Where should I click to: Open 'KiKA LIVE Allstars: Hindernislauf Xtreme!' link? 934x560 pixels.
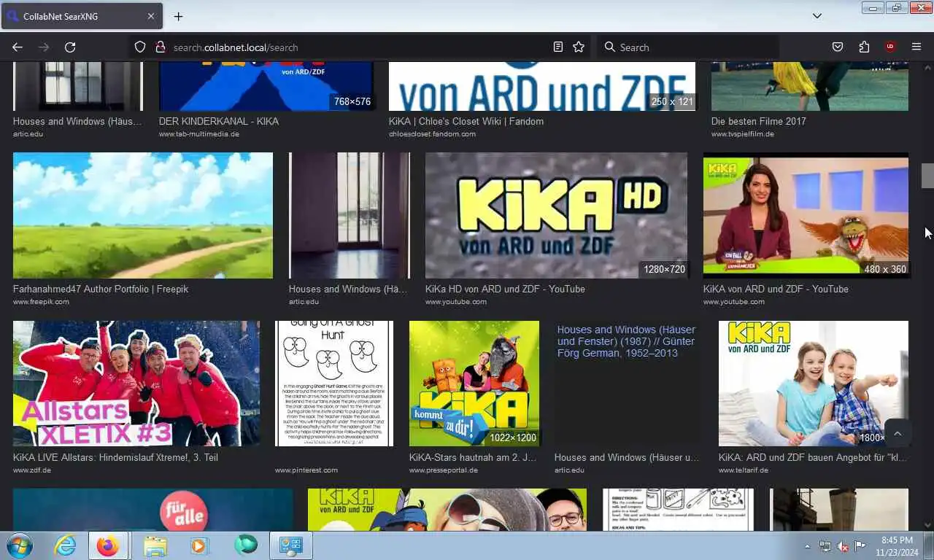coord(115,457)
